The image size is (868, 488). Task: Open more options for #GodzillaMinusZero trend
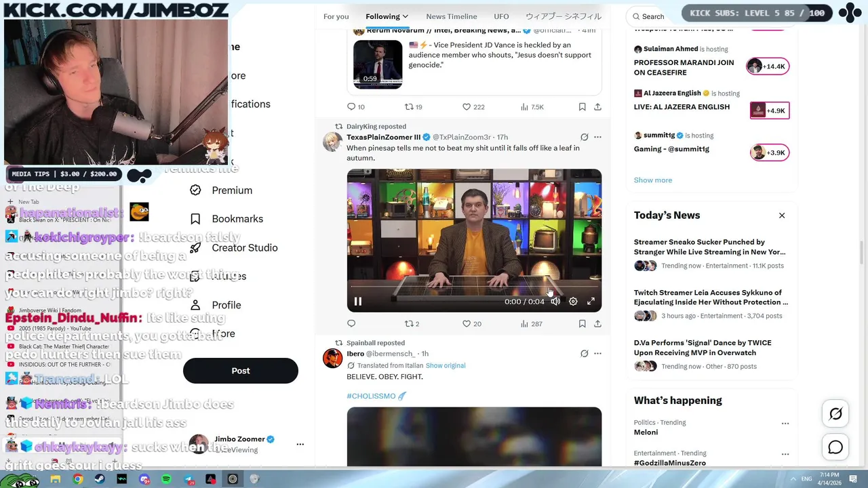click(785, 453)
